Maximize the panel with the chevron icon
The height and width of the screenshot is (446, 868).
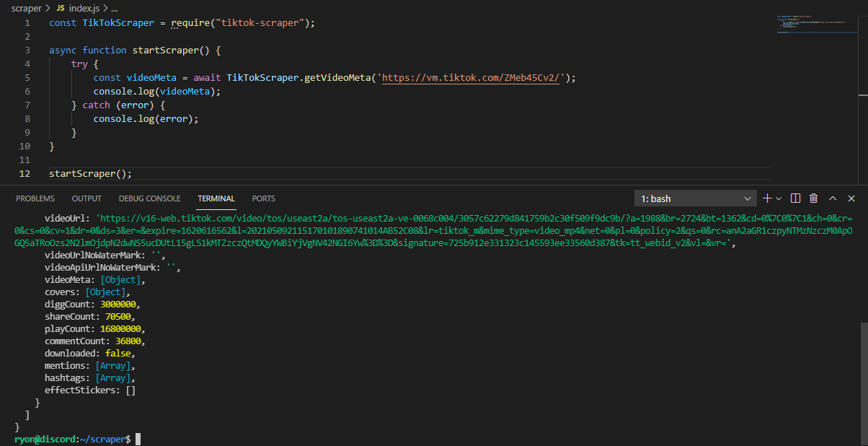point(833,198)
